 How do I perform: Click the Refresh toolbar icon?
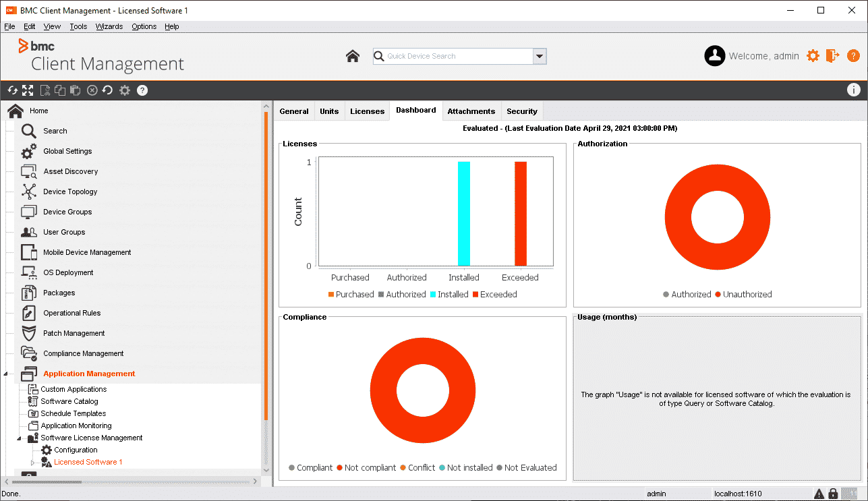pos(13,90)
